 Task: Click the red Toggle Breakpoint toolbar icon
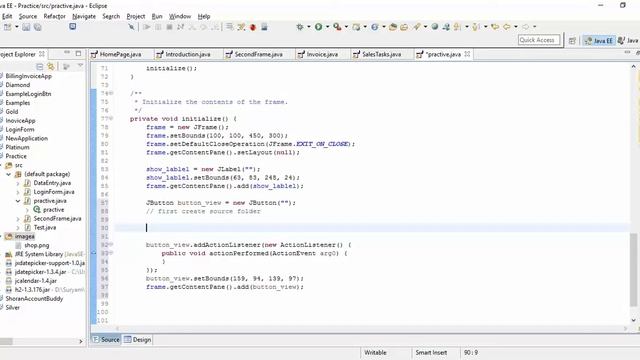click(x=253, y=27)
